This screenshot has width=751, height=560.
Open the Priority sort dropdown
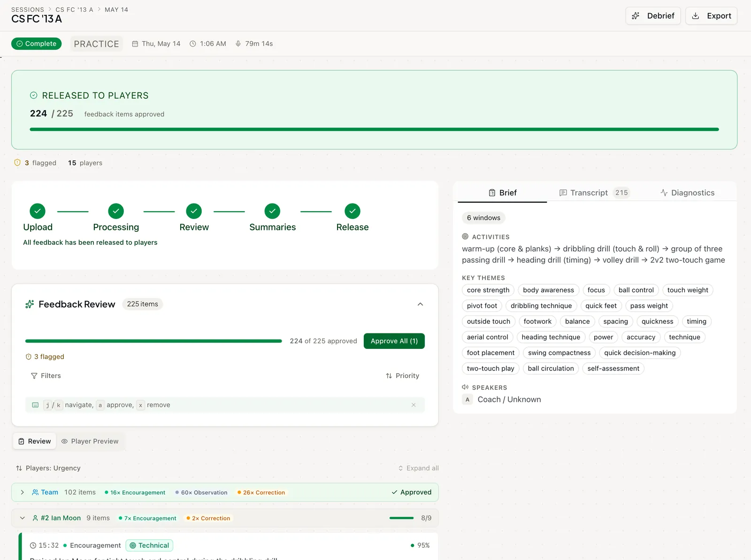(402, 376)
